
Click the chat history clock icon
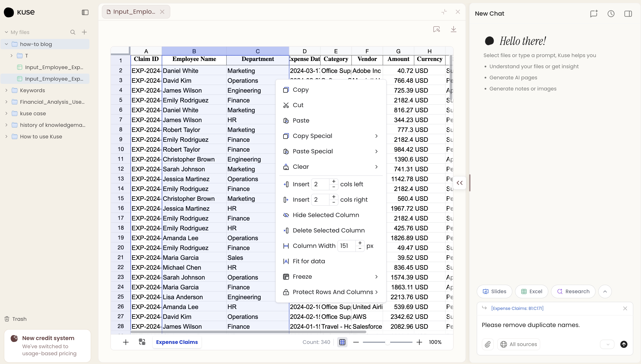click(611, 13)
